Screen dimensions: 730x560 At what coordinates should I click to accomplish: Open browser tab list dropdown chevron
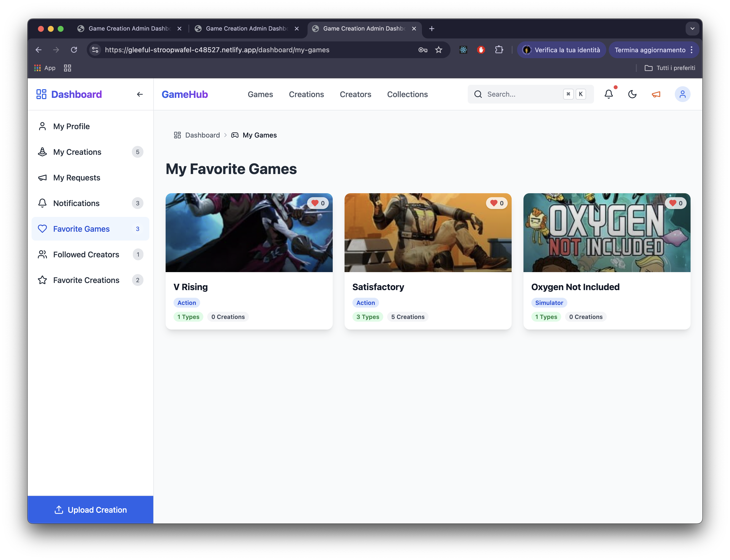[x=692, y=29]
